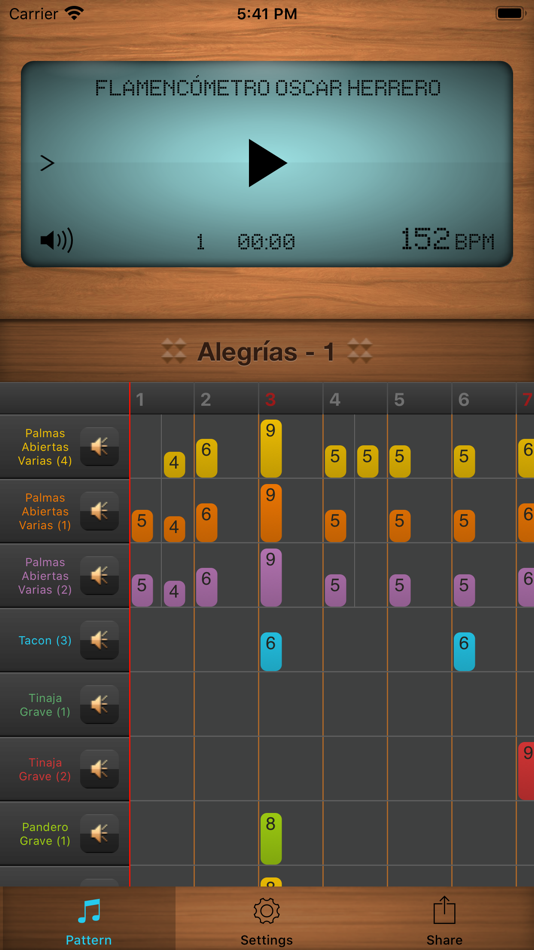Open pattern selector left of Alegrías - 1
This screenshot has height=950, width=534.
174,351
